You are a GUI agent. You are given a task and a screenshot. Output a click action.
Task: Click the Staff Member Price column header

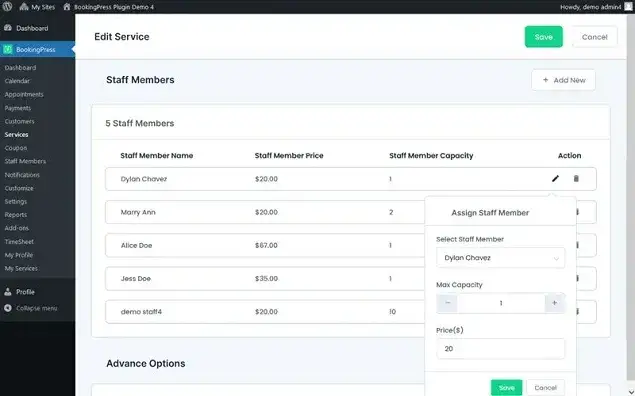(x=289, y=155)
